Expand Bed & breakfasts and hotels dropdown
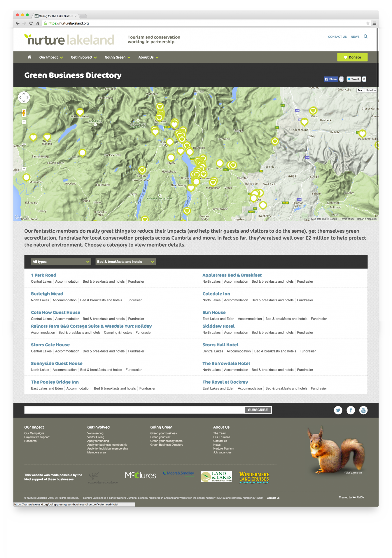392x558 pixels. [x=125, y=262]
